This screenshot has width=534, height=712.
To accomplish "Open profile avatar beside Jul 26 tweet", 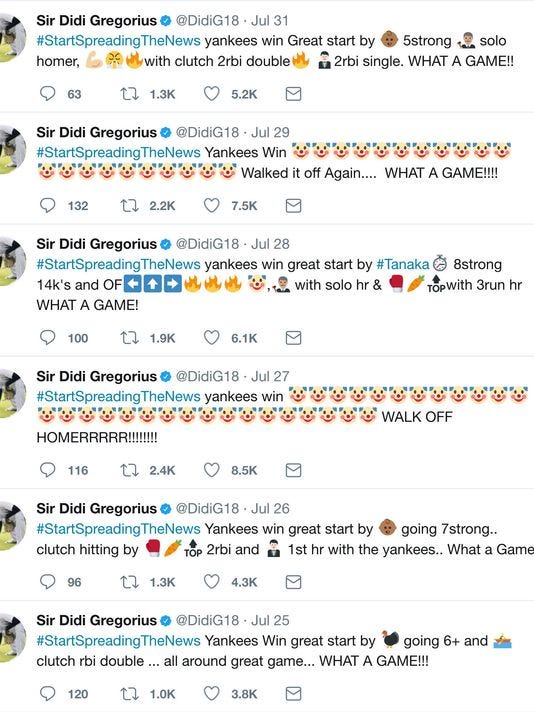I will 12,526.
